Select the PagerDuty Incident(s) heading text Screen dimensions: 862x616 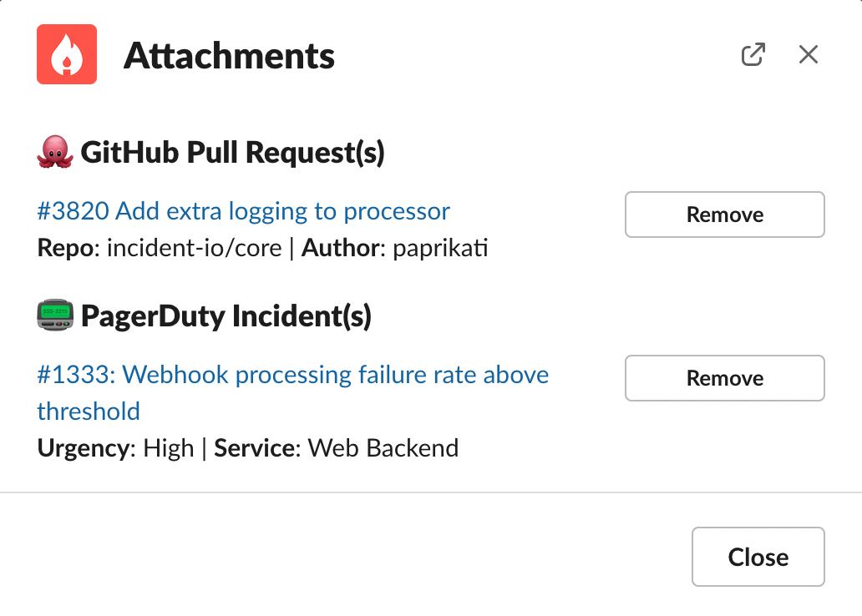[226, 316]
